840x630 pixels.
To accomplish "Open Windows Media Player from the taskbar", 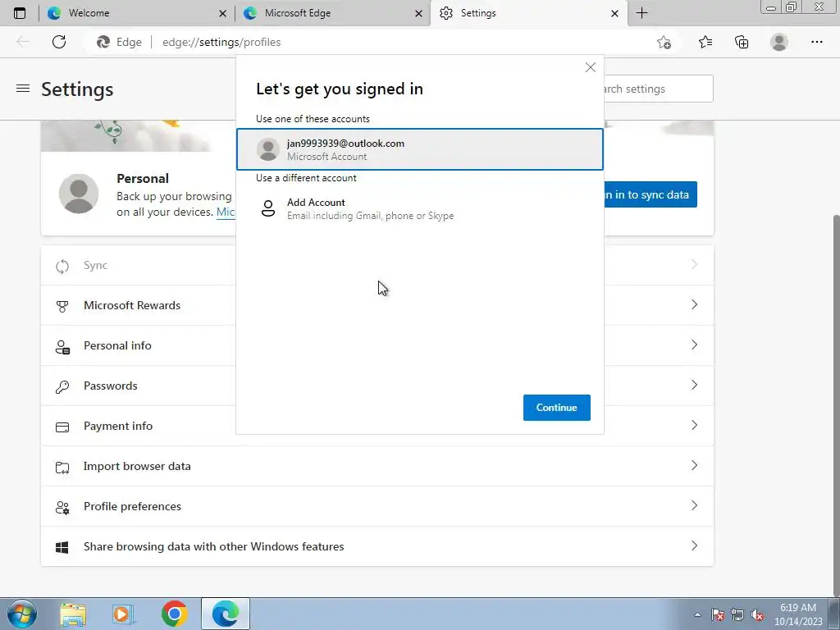I will tap(123, 614).
